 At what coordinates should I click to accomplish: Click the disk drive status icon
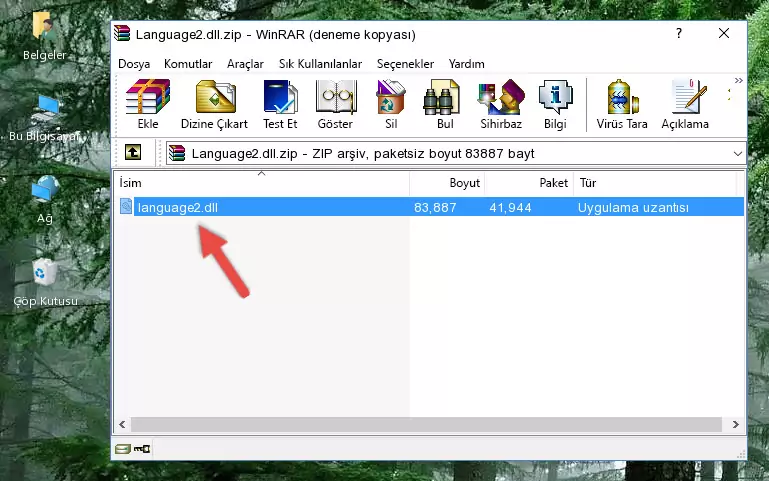click(123, 449)
